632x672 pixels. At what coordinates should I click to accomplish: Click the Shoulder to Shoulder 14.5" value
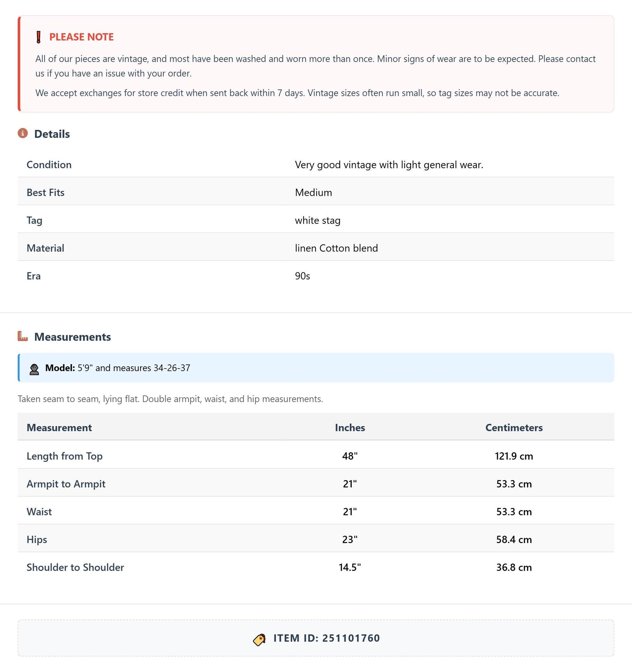[x=350, y=567]
